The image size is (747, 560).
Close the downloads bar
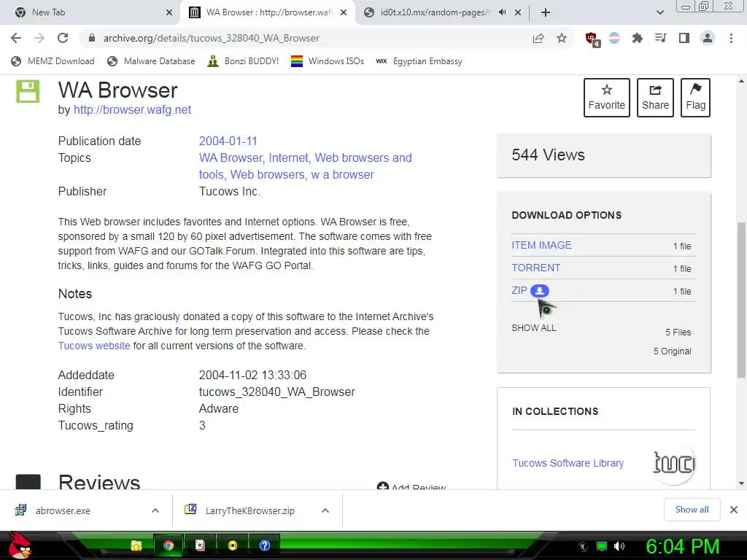[734, 510]
